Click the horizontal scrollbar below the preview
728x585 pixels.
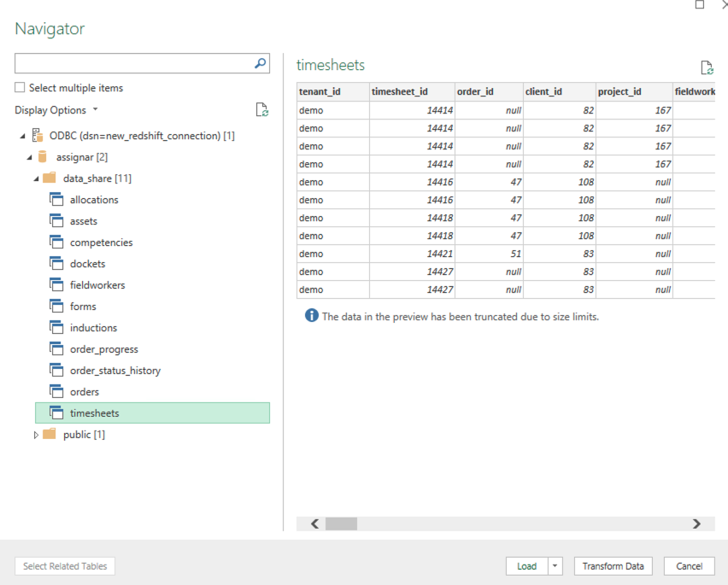click(342, 524)
